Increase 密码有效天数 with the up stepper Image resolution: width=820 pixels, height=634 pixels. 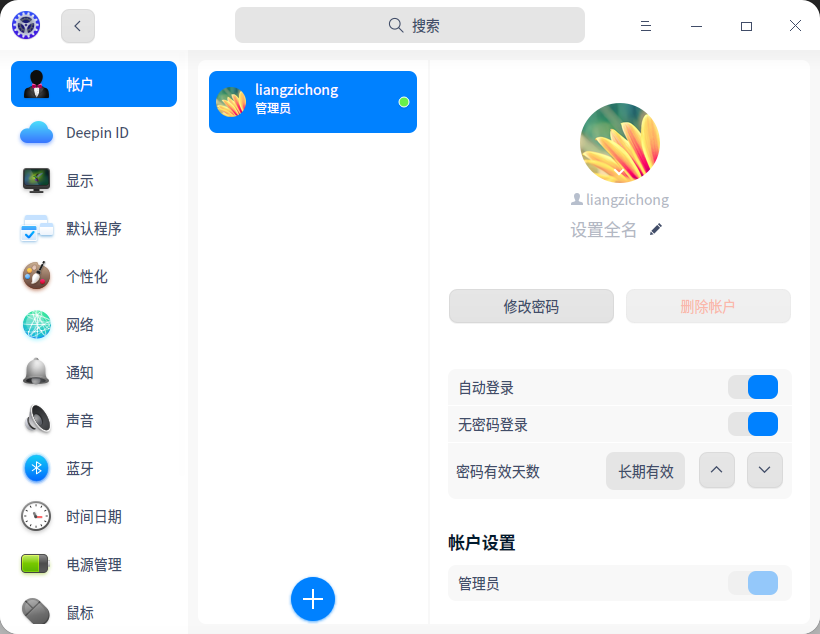(x=717, y=470)
